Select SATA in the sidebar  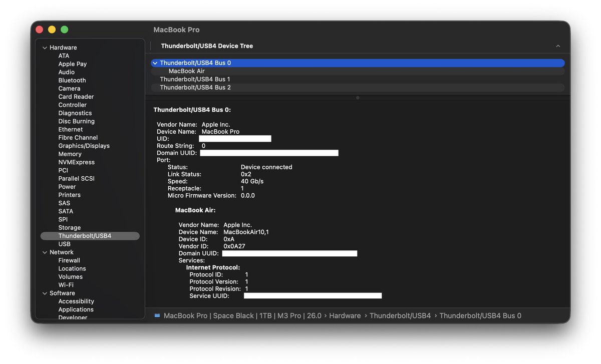66,211
